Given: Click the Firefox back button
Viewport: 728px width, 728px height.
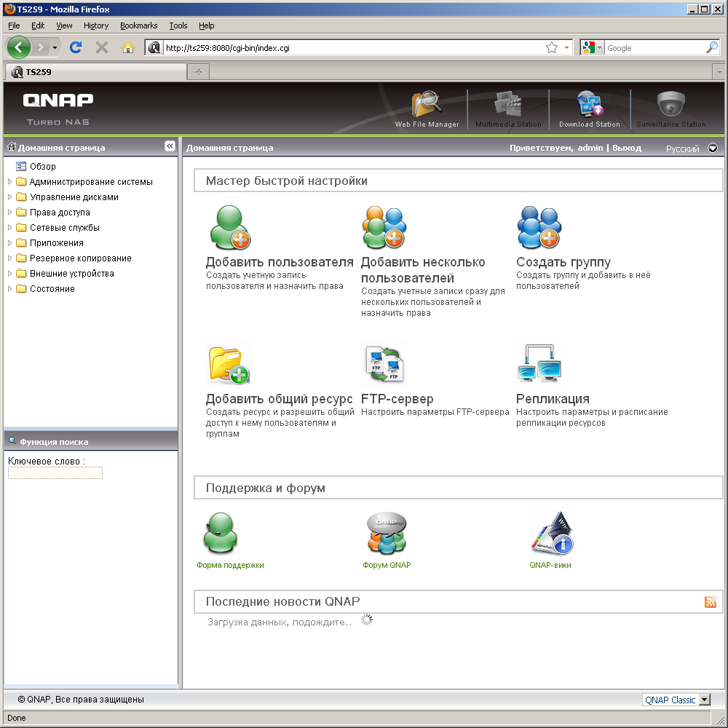Looking at the screenshot, I should (19, 47).
